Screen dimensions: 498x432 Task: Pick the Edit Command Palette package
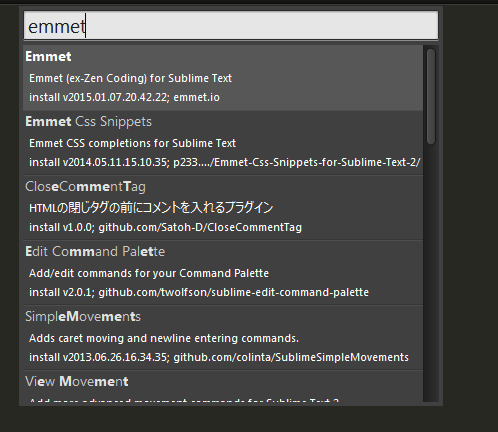pos(223,273)
